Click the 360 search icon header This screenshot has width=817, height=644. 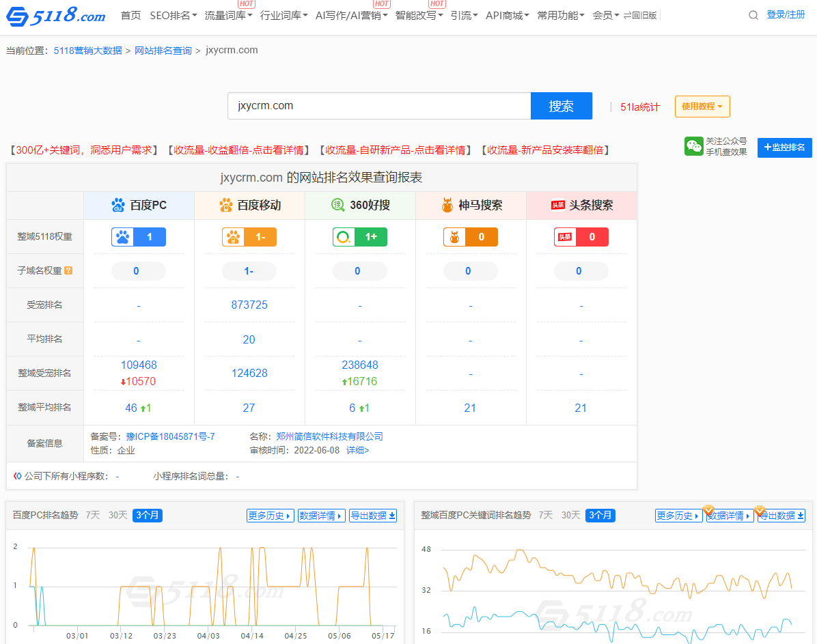point(337,206)
